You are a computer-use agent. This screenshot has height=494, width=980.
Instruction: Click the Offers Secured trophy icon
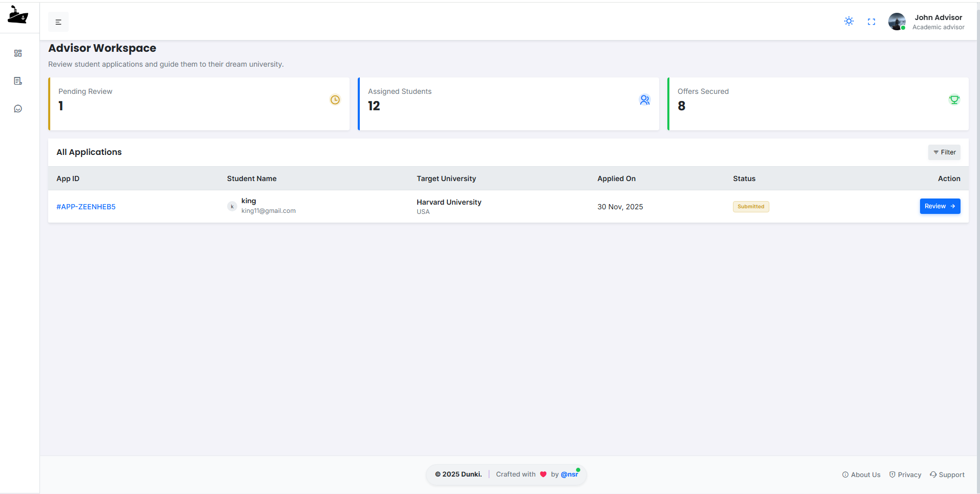point(954,100)
